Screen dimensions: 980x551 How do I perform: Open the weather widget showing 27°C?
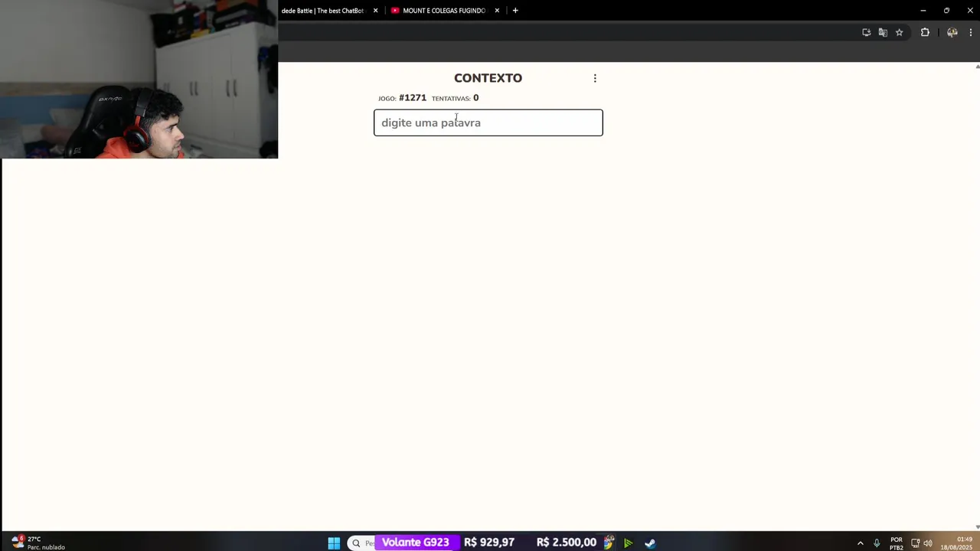[38, 543]
